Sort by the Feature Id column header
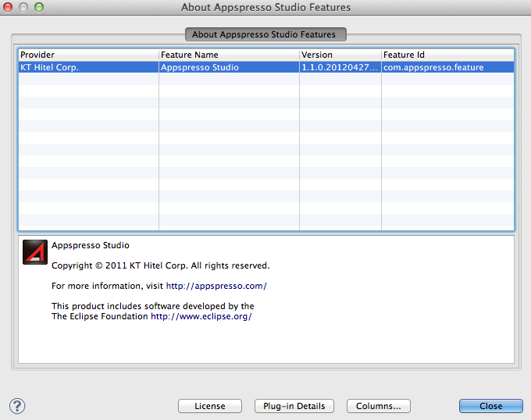The width and height of the screenshot is (531, 420). [447, 55]
